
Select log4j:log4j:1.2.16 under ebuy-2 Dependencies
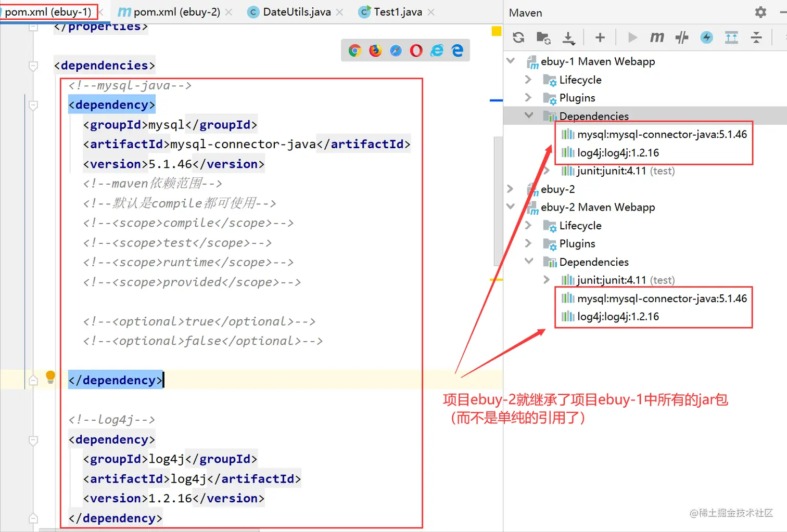tap(618, 316)
